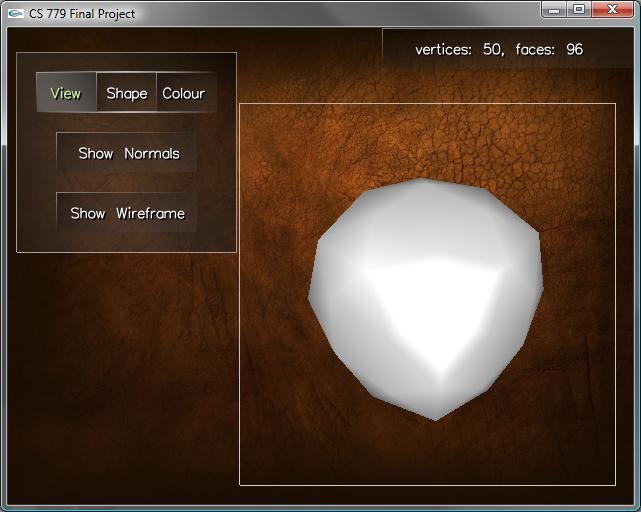
Task: Open the Shape tab
Action: 126,93
